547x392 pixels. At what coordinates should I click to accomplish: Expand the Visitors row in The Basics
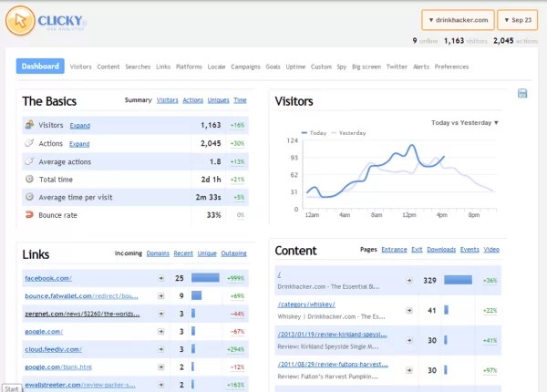80,126
